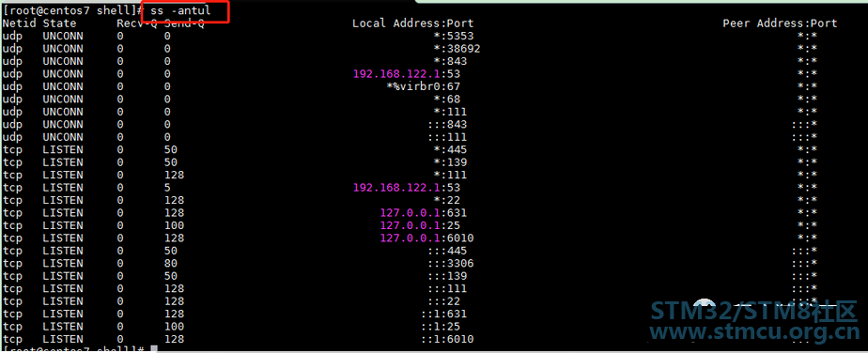Select the local address ':::139'
Image resolution: width=868 pixels, height=353 pixels.
pos(447,276)
